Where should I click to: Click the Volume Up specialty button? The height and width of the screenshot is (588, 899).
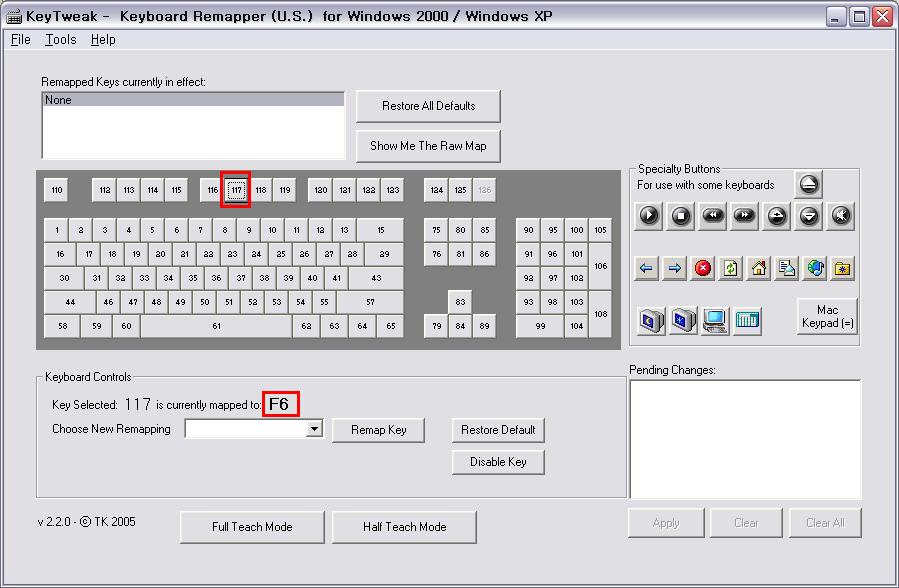[776, 216]
